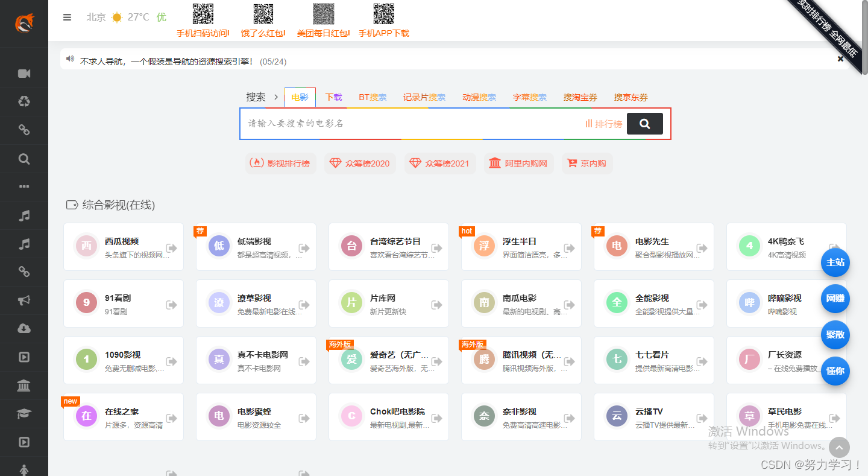
Task: Open the 厂长资源 card
Action: point(787,360)
